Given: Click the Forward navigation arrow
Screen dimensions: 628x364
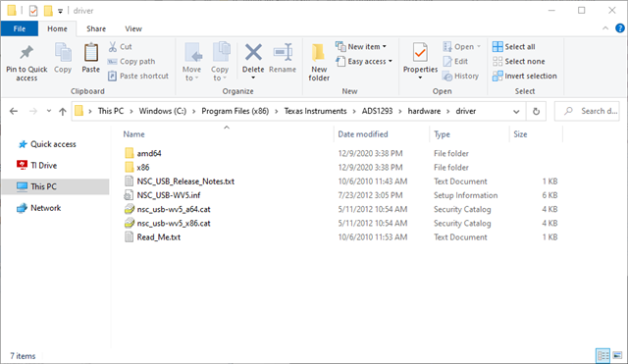Looking at the screenshot, I should (33, 111).
